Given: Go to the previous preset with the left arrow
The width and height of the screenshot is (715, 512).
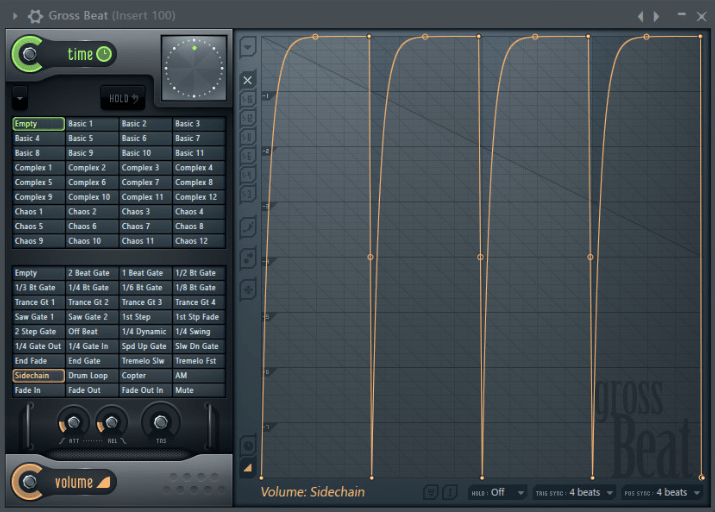Looking at the screenshot, I should click(x=641, y=16).
